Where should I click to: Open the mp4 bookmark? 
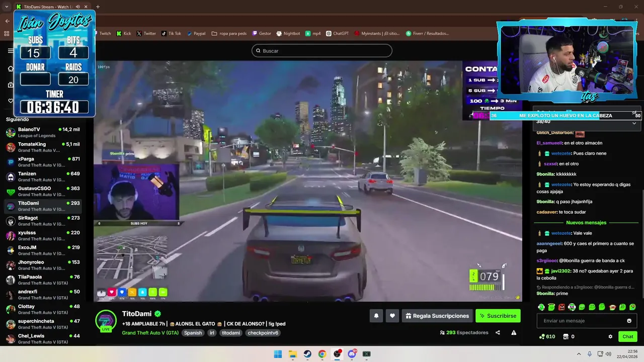[313, 34]
